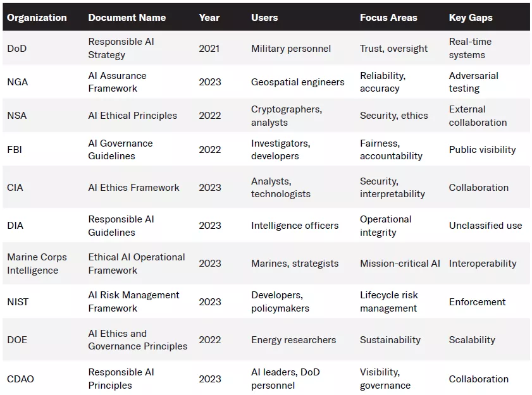Viewport: 532px width, 395px height.
Task: Click the AI Ethics Framework cell
Action: click(133, 188)
